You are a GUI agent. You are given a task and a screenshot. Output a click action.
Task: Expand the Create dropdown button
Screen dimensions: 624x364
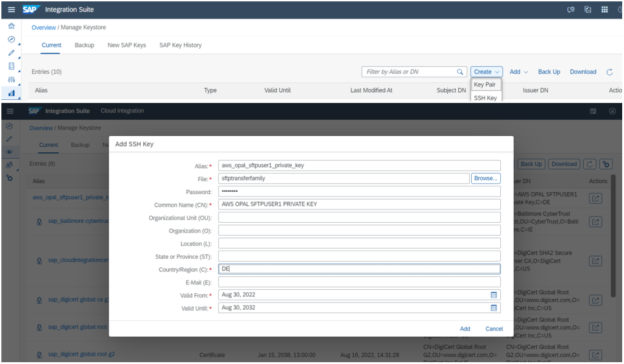pyautogui.click(x=486, y=72)
